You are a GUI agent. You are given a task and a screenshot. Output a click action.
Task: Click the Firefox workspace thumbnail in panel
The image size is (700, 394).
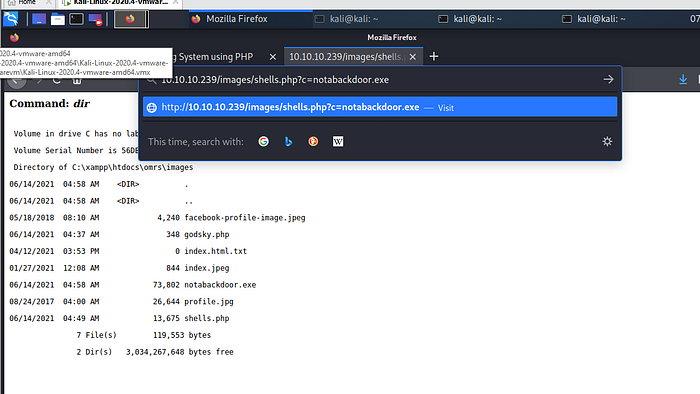pos(130,19)
